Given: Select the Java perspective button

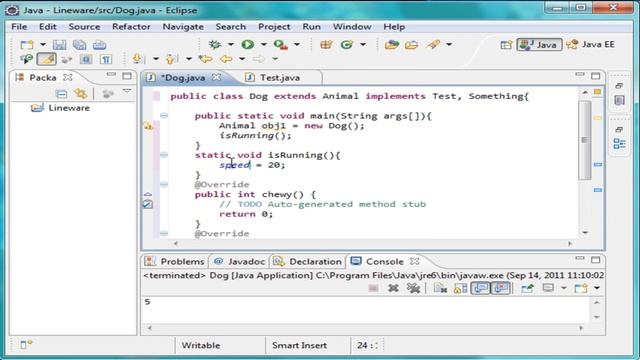Looking at the screenshot, I should (539, 44).
